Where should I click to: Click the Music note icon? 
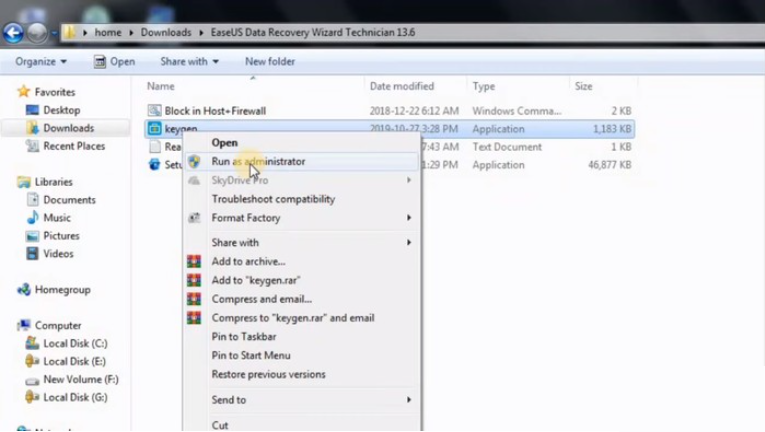click(32, 218)
